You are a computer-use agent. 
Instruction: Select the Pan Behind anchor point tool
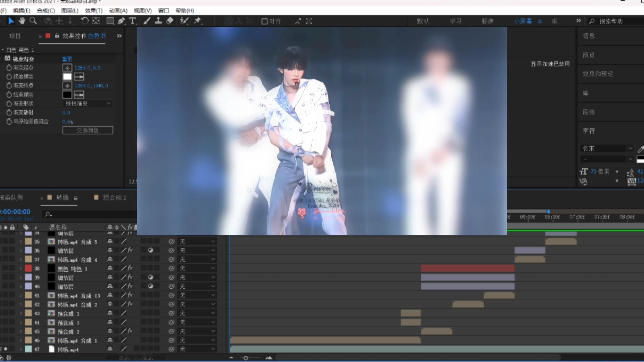click(96, 21)
